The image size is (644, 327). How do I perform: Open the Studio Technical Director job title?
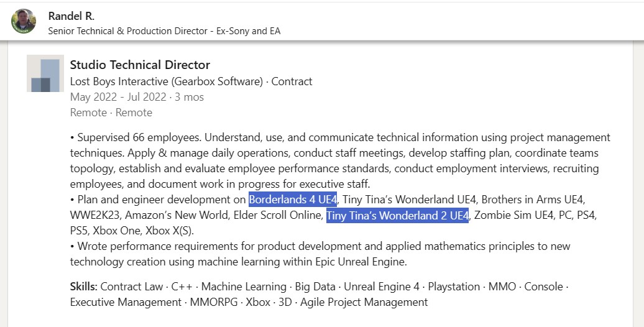click(x=140, y=65)
